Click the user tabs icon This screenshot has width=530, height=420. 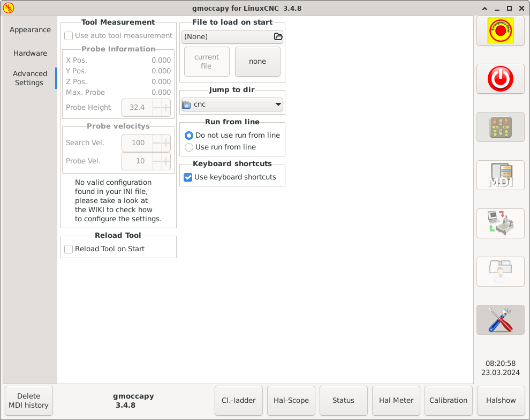coord(500,272)
